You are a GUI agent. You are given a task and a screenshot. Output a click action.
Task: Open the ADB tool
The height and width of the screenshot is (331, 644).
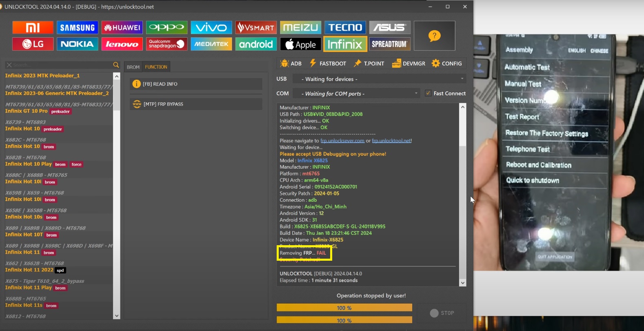(x=291, y=63)
